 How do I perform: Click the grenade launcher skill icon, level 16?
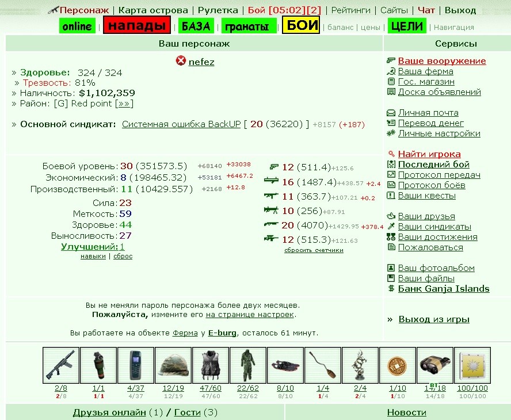pos(271,180)
